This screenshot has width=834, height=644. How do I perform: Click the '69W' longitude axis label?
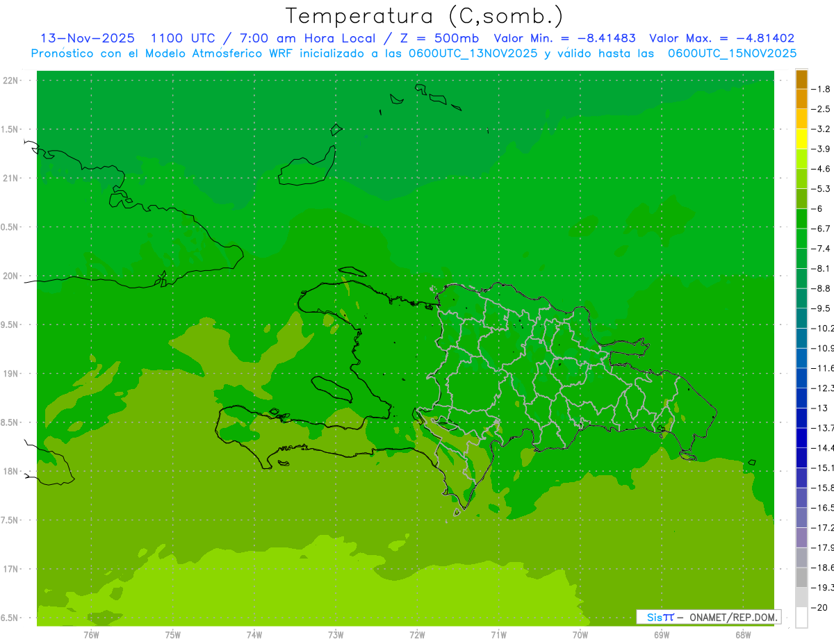[x=662, y=634]
